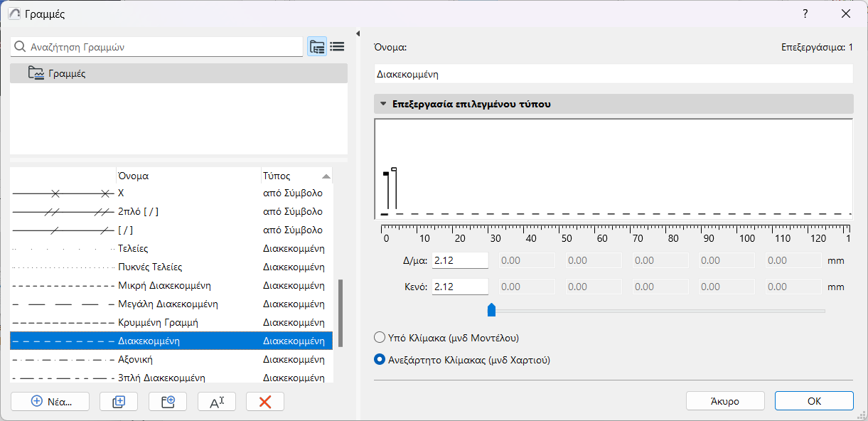Click the Δ/μα field with 2.12
This screenshot has width=868, height=421.
[x=460, y=261]
